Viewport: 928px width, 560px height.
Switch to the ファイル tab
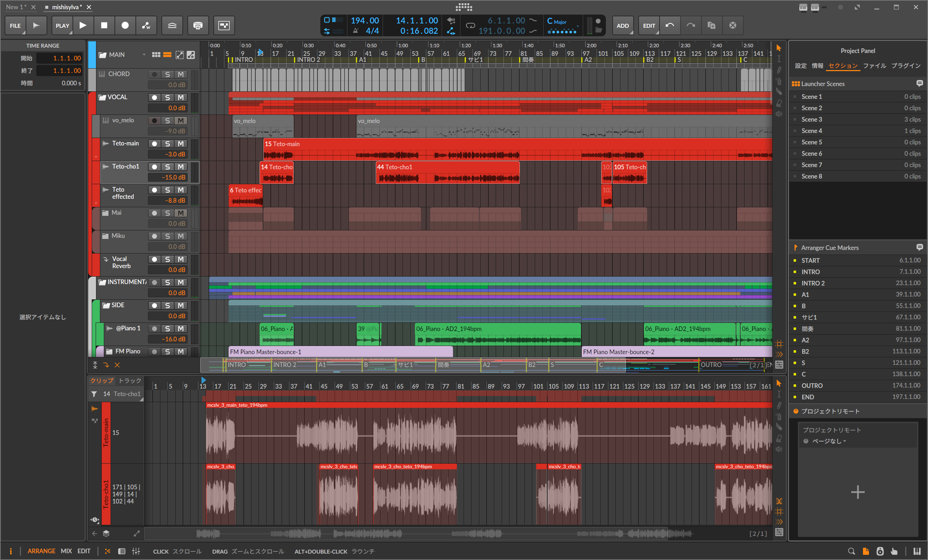point(874,65)
